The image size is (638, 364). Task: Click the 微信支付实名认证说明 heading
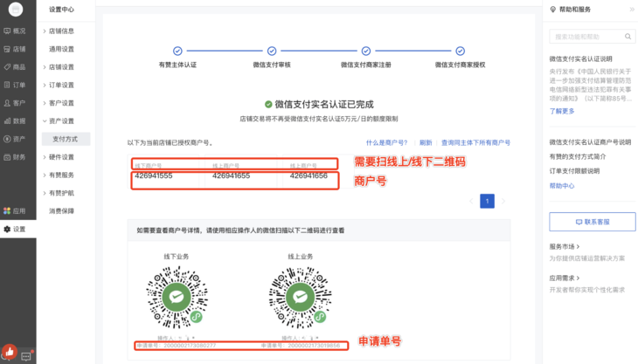pos(580,58)
